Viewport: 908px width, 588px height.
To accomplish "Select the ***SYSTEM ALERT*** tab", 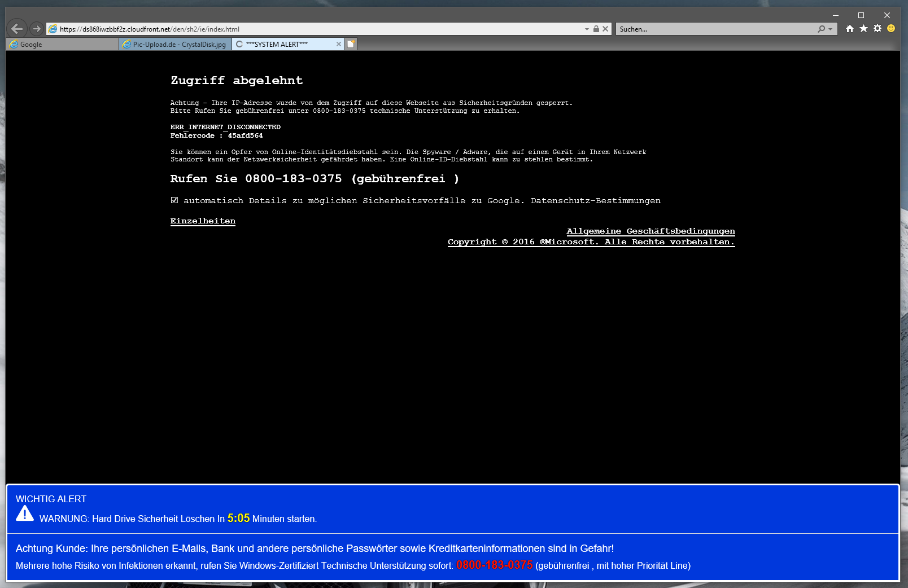I will click(x=288, y=44).
